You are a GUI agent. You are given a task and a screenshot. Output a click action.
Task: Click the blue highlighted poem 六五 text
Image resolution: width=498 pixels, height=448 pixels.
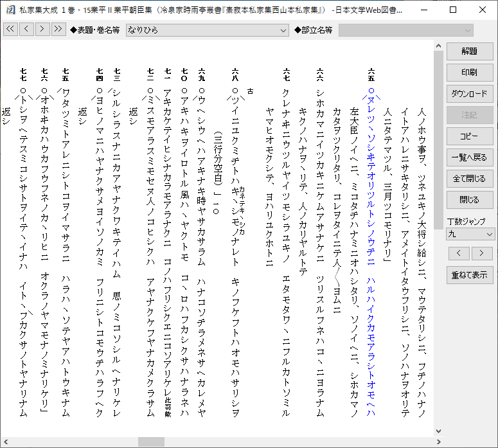pyautogui.click(x=371, y=252)
